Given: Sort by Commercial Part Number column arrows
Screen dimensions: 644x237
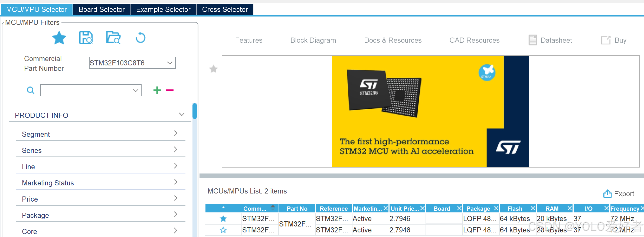Looking at the screenshot, I should point(273,208).
